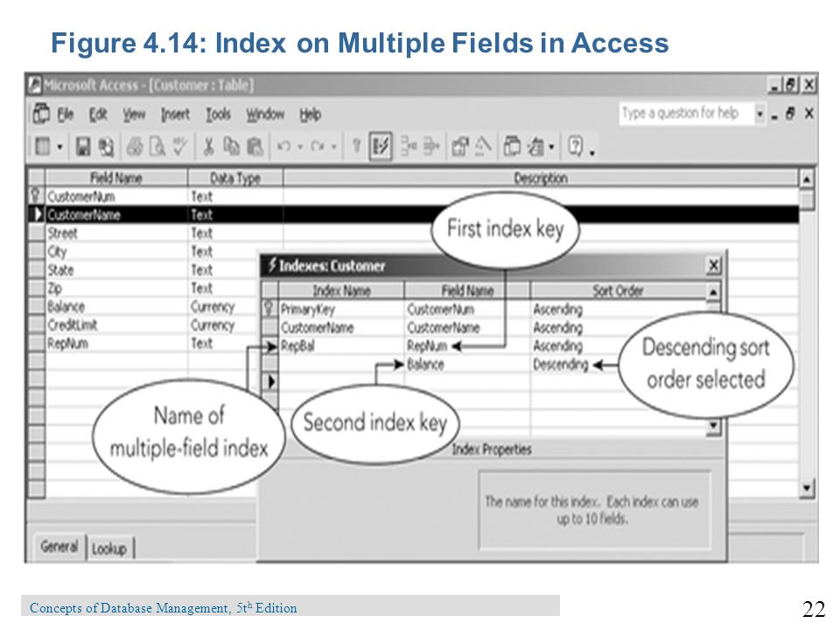This screenshot has width=840, height=630.
Task: Switch to the General tab
Action: click(59, 546)
